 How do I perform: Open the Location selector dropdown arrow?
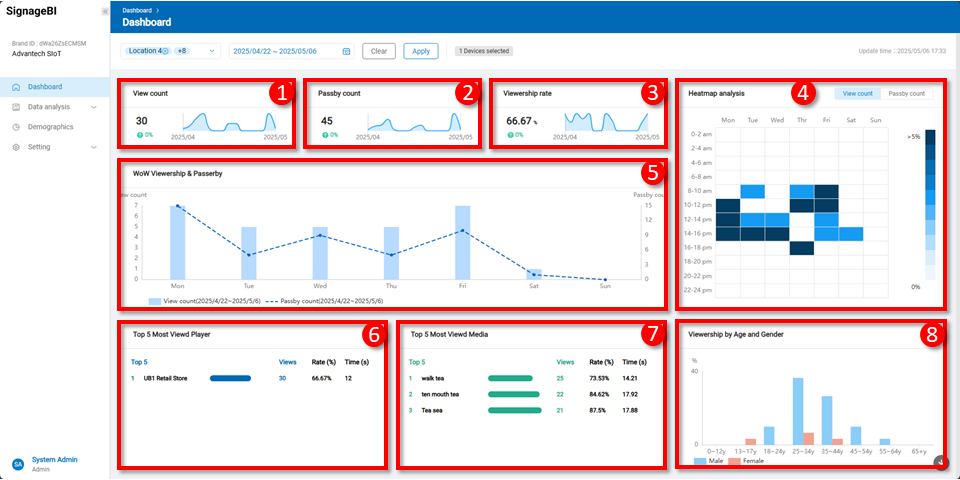click(212, 51)
